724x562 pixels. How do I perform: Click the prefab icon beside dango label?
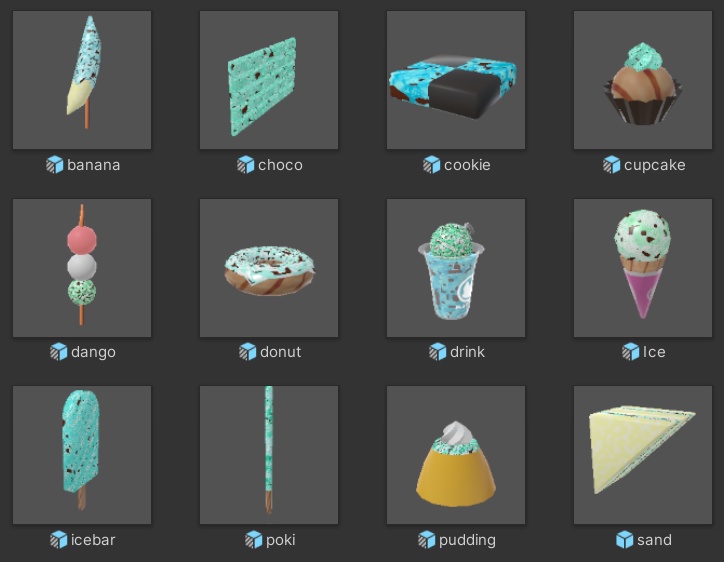[x=59, y=352]
